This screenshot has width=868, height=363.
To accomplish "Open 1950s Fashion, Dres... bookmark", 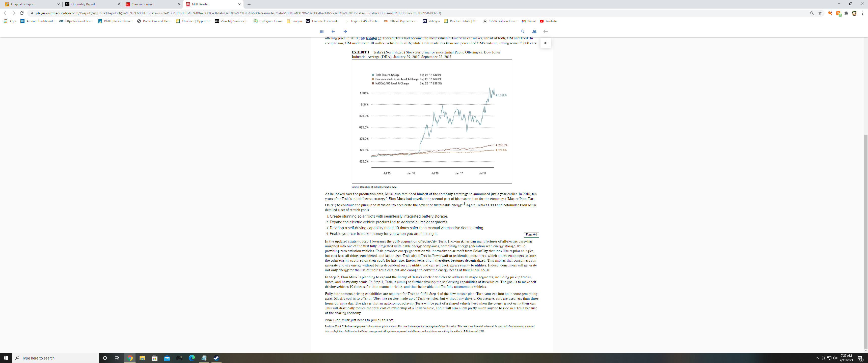I will (500, 21).
